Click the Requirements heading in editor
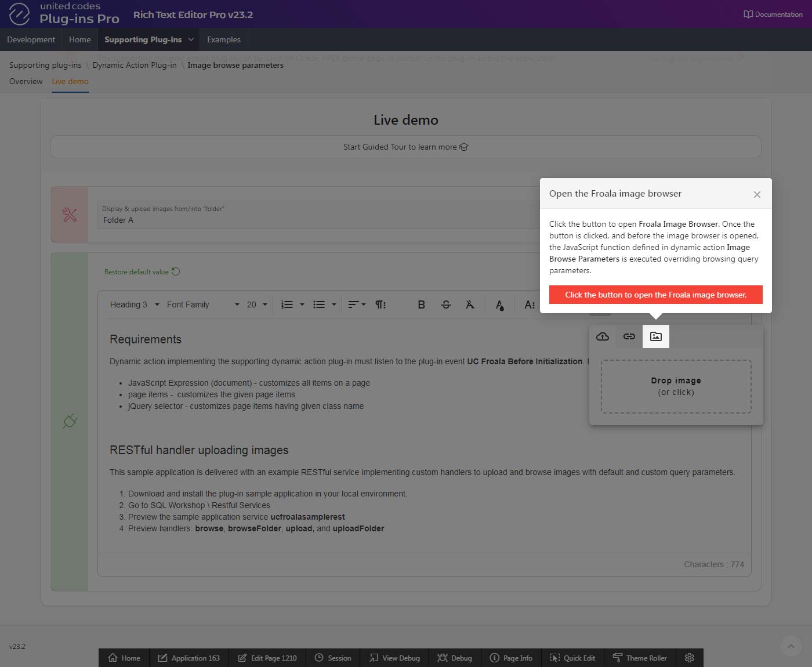 [146, 339]
